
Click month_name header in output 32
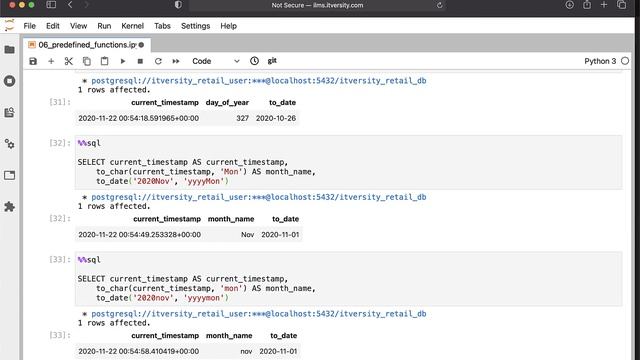[x=231, y=219]
